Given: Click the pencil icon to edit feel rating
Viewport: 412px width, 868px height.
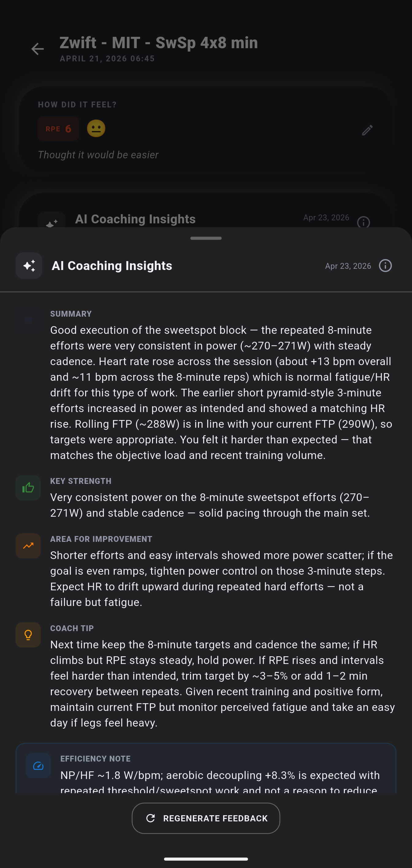Looking at the screenshot, I should tap(367, 130).
